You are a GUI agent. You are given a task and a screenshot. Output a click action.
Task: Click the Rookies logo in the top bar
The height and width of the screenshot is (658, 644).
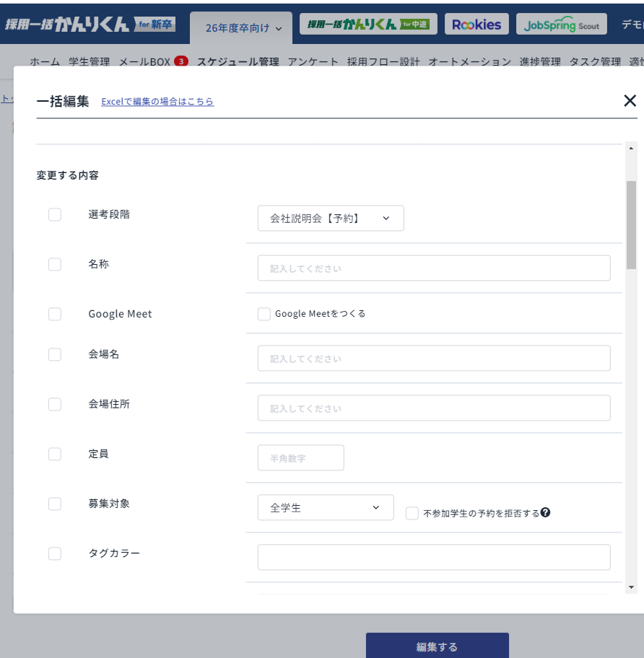[x=477, y=23]
